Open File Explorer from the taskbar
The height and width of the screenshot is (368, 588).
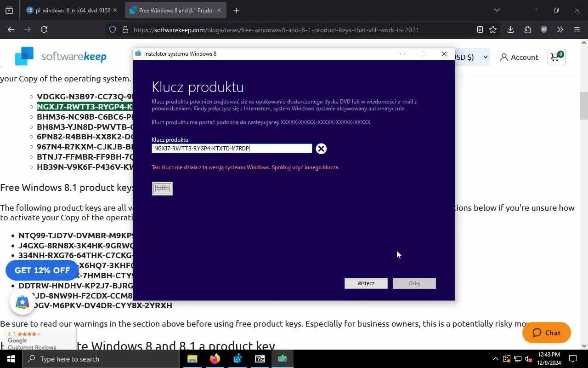192,359
